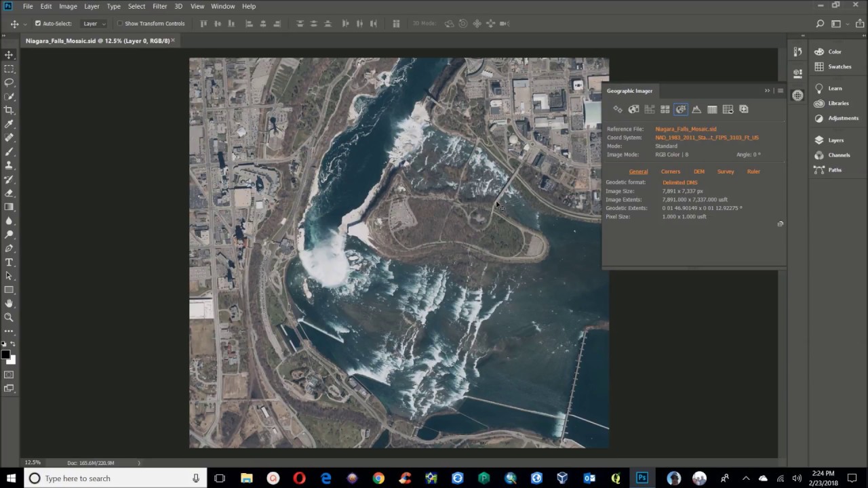Click the Delimited DMS geodetic format link
Viewport: 868px width, 488px height.
[x=679, y=182]
